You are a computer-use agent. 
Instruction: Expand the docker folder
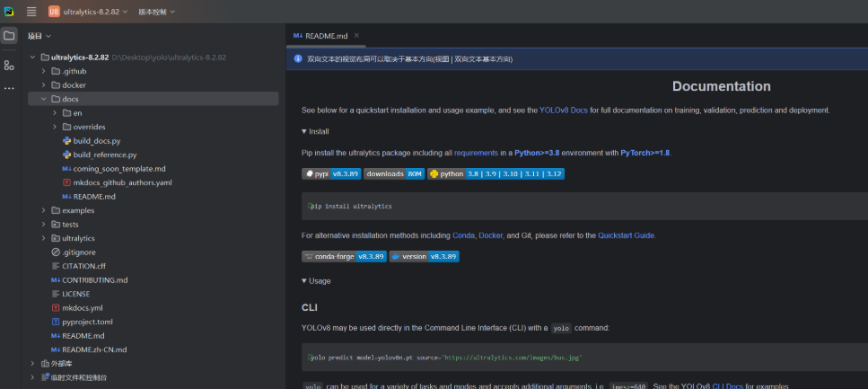(x=43, y=84)
